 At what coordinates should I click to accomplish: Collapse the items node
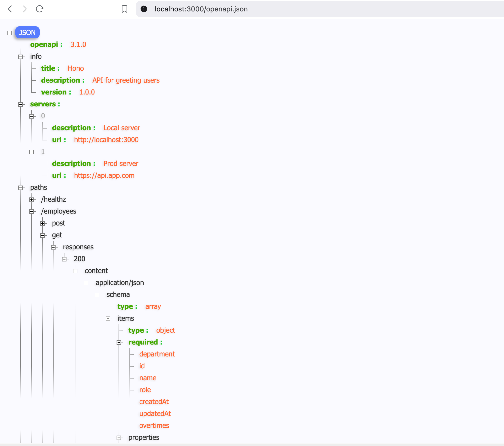108,319
